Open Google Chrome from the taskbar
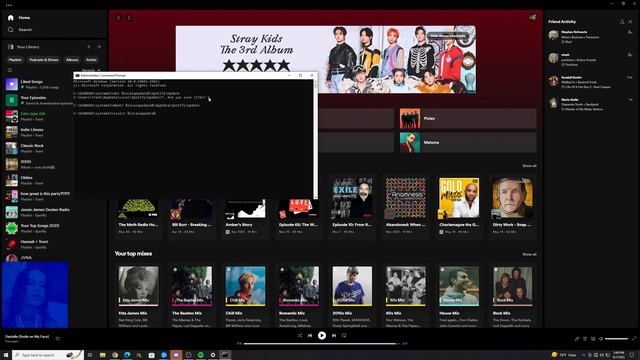 tap(115, 355)
